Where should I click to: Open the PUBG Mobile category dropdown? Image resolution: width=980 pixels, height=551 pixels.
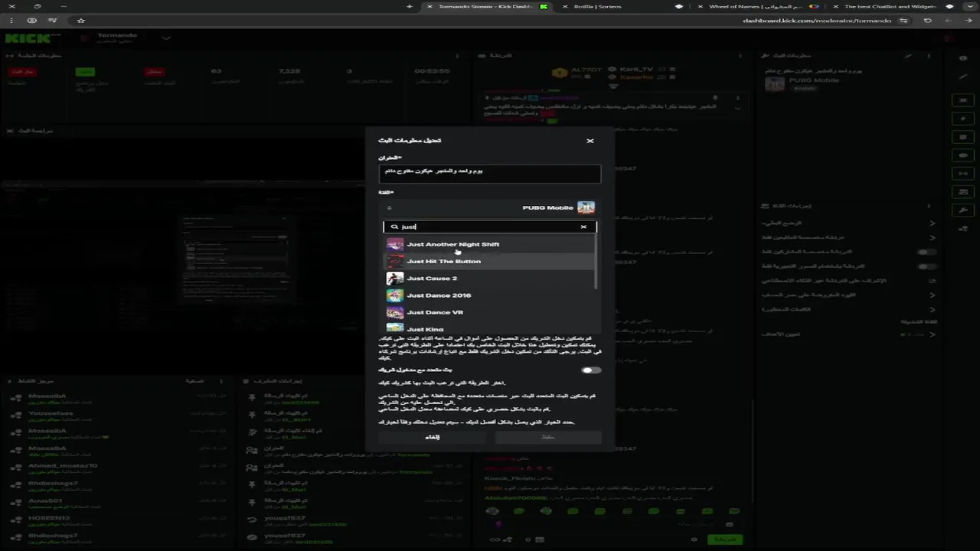tap(489, 207)
